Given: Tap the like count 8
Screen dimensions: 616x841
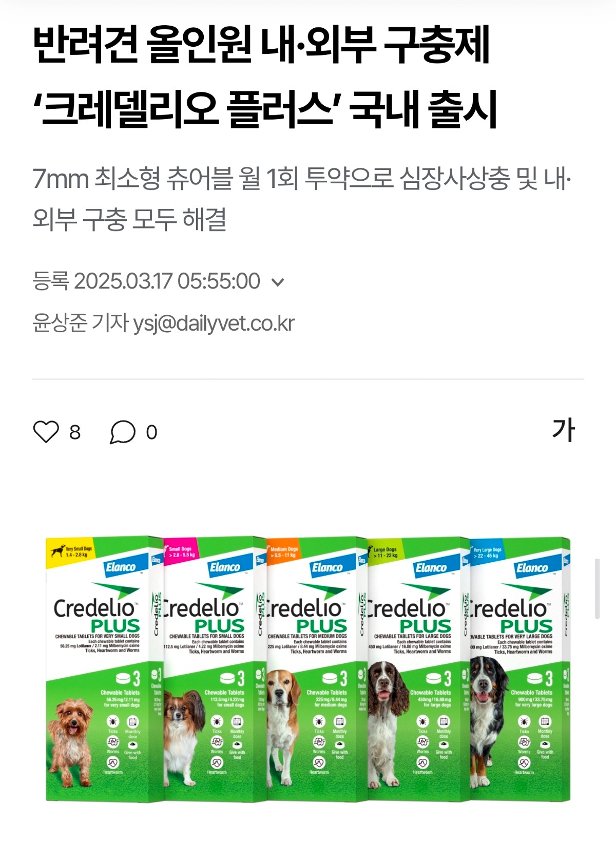Looking at the screenshot, I should click(75, 432).
